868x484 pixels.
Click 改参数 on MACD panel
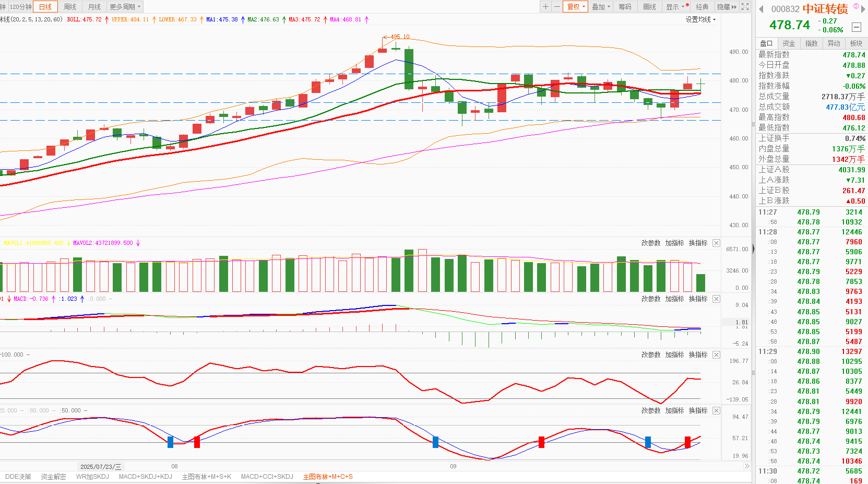[x=651, y=299]
